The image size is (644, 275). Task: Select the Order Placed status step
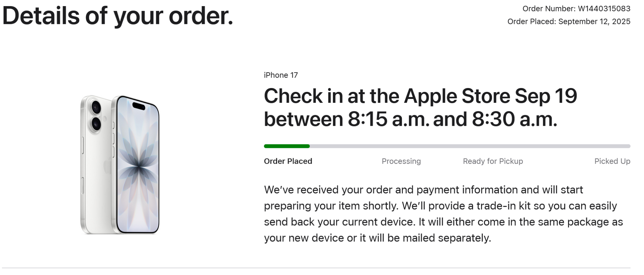tap(288, 161)
